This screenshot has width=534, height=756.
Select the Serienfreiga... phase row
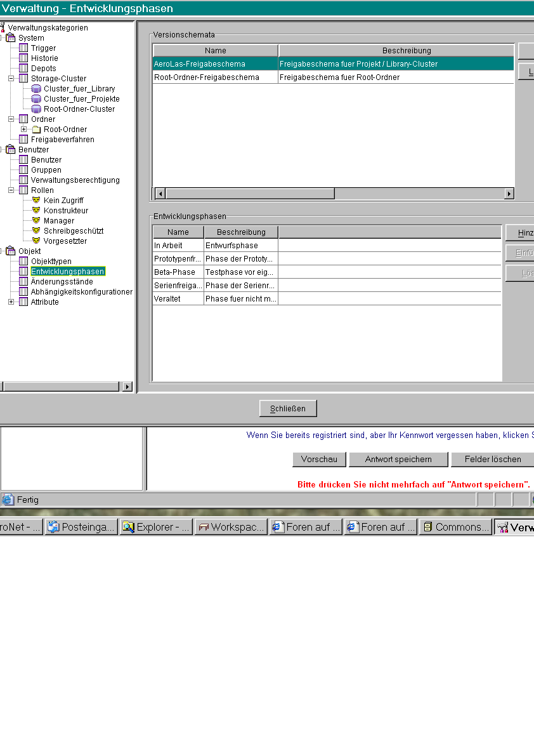tap(327, 286)
